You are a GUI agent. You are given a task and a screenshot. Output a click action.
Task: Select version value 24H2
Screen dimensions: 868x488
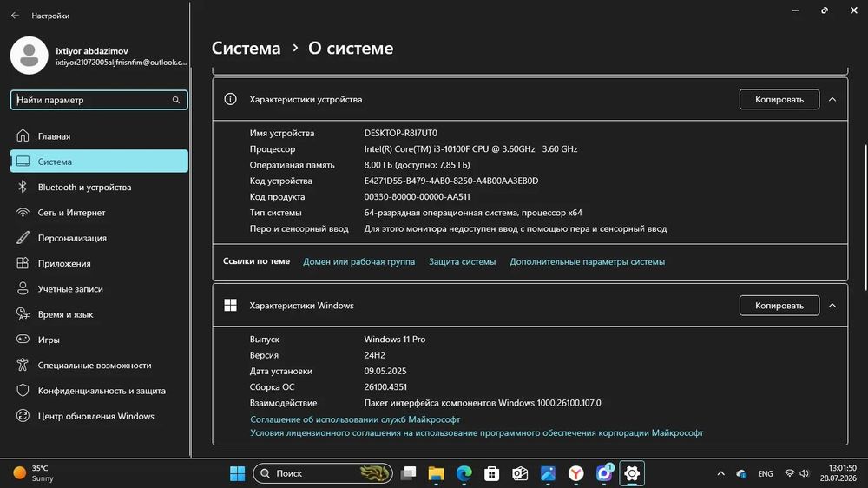point(375,355)
